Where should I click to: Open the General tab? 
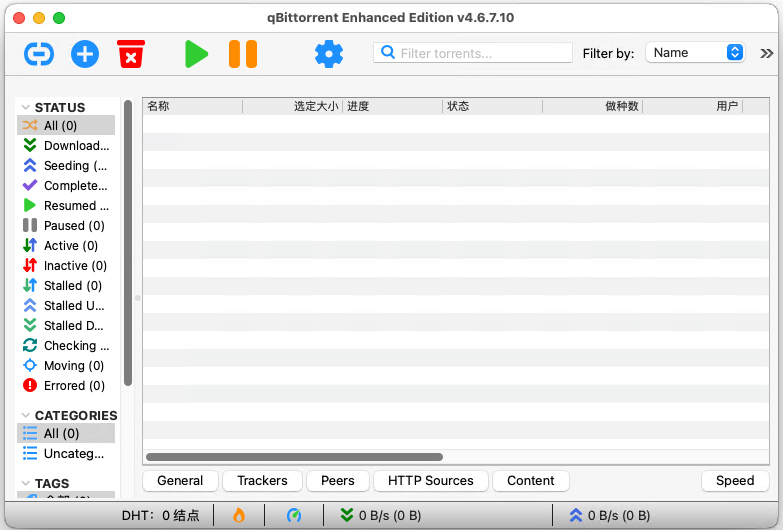[x=180, y=481]
